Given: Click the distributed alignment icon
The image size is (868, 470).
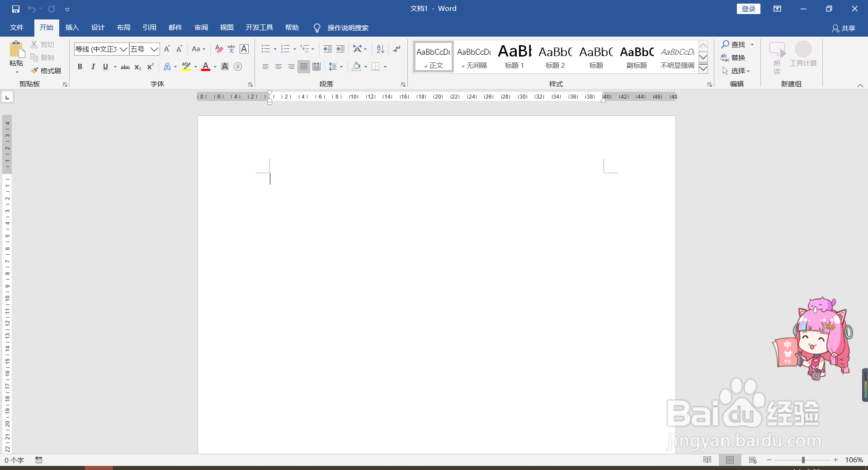Looking at the screenshot, I should coord(316,66).
